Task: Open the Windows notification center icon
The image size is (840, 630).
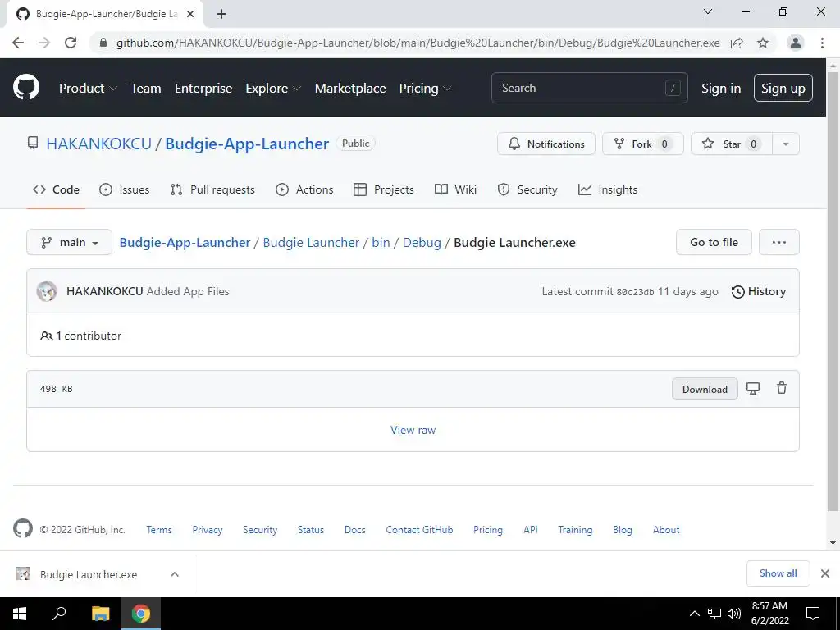Action: point(813,614)
